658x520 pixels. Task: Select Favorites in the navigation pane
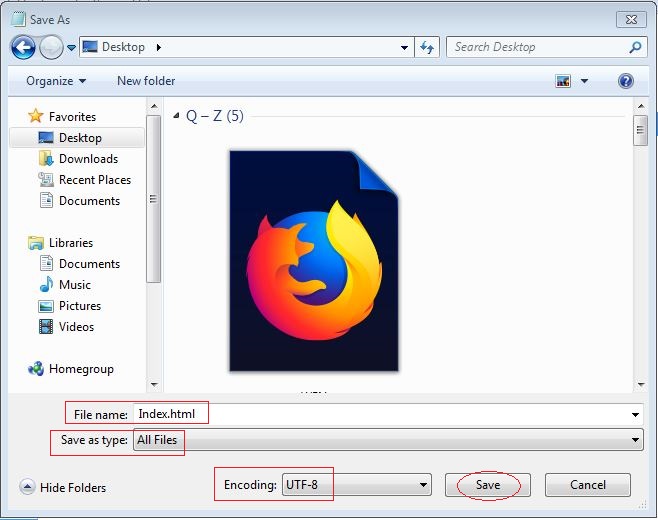72,117
